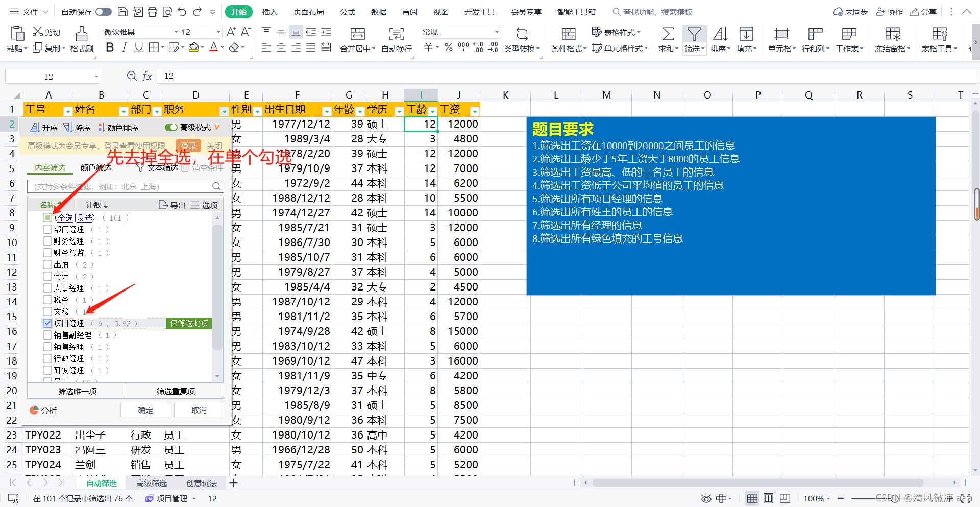980x507 pixels.
Task: Click the Rows and Columns icon
Action: click(815, 34)
